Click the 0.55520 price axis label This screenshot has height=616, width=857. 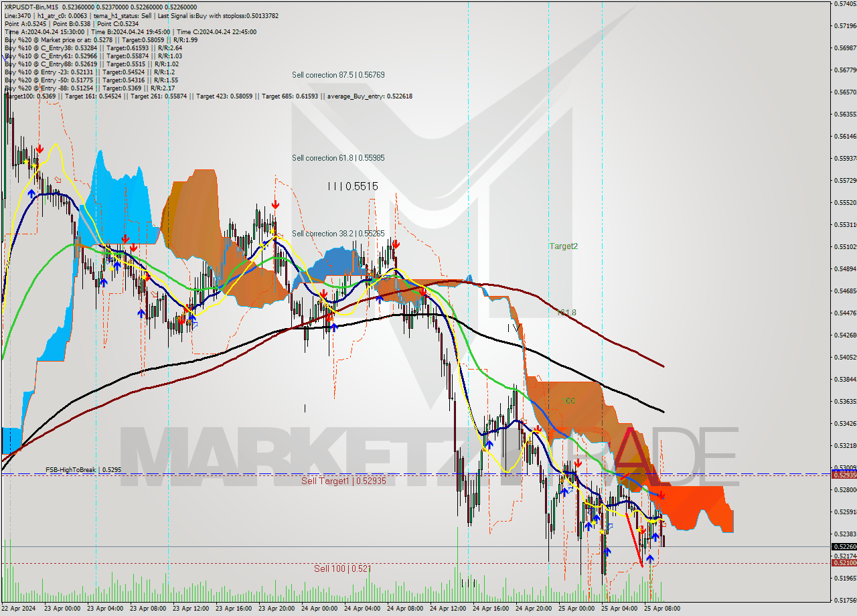click(845, 202)
